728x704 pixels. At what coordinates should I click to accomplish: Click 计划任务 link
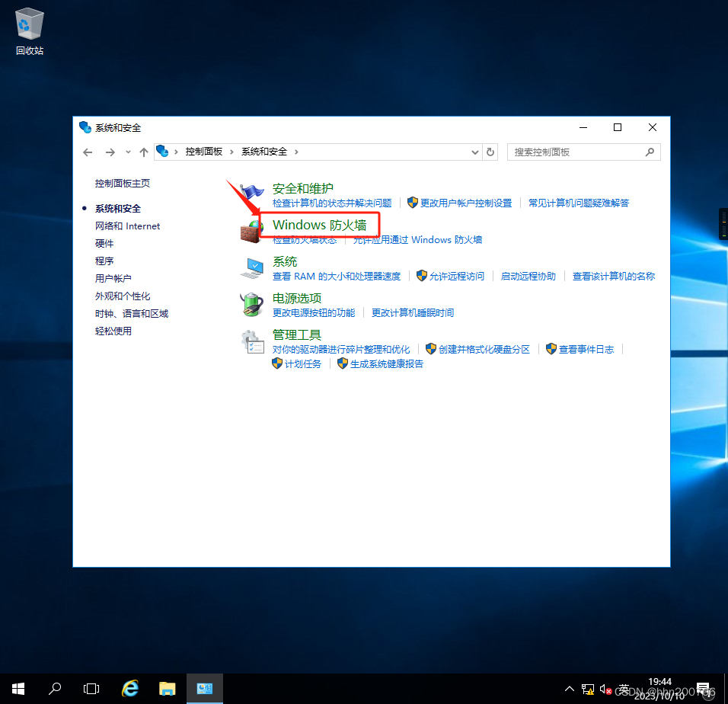303,364
